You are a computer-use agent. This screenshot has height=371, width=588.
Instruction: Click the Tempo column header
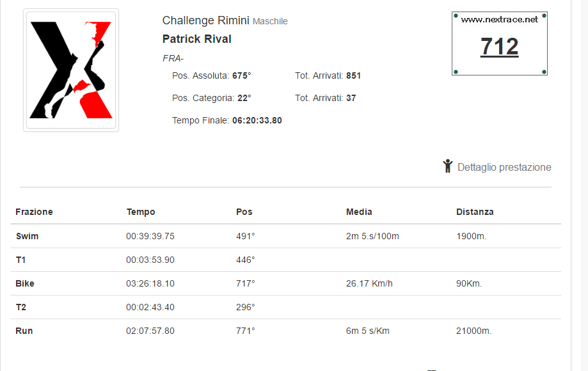coord(141,212)
